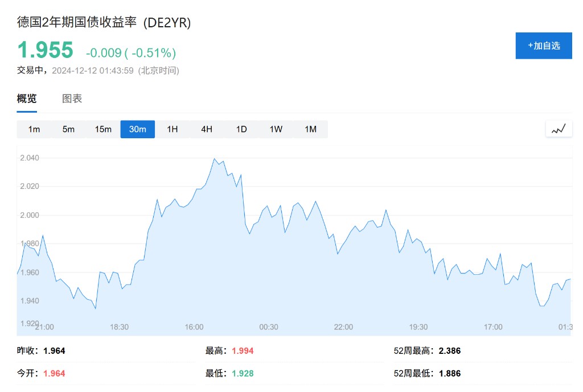Choose the 15m chart interval
Image resolution: width=583 pixels, height=392 pixels.
point(103,129)
